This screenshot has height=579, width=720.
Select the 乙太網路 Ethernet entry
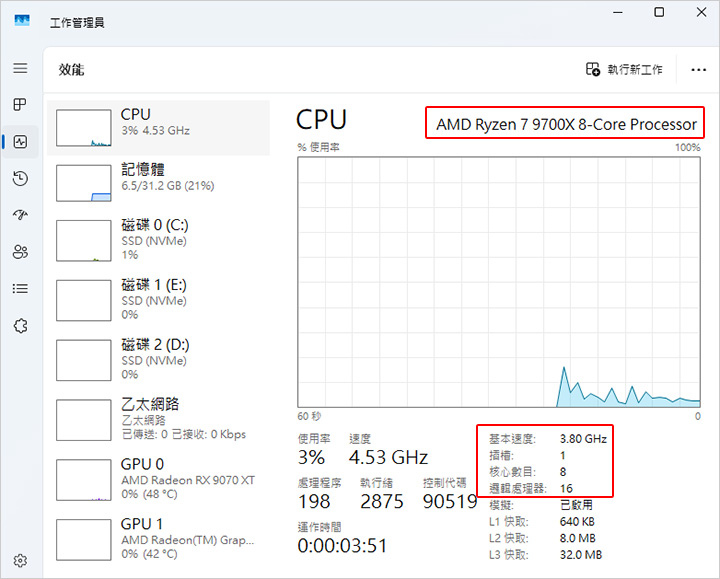158,420
